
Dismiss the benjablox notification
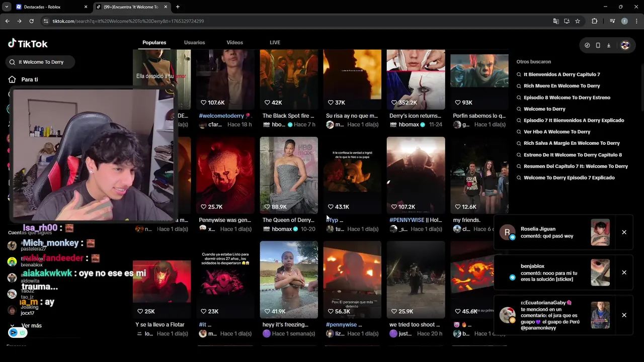[x=624, y=273]
